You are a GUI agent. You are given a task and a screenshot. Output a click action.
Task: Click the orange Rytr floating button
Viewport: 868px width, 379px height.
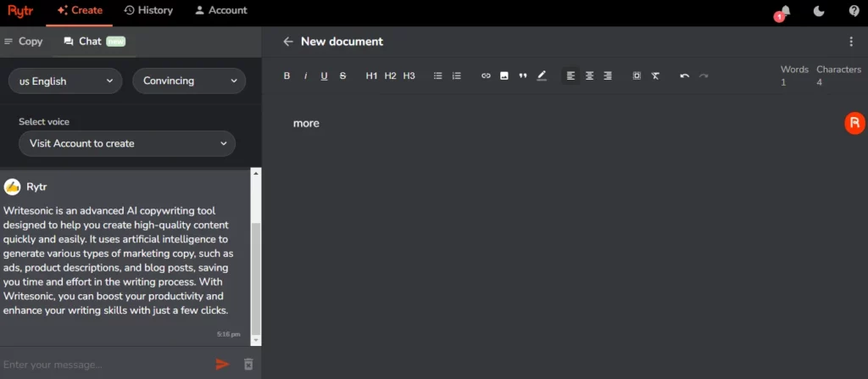pyautogui.click(x=854, y=123)
